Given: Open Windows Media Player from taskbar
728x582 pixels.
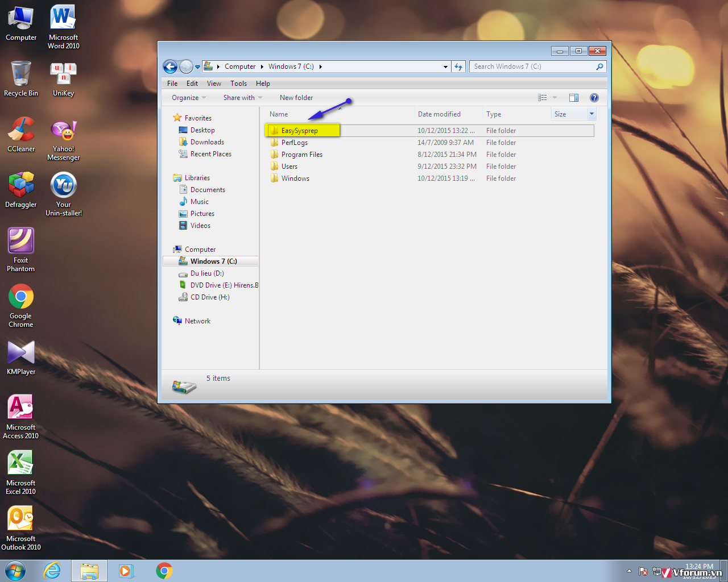Looking at the screenshot, I should coord(126,571).
